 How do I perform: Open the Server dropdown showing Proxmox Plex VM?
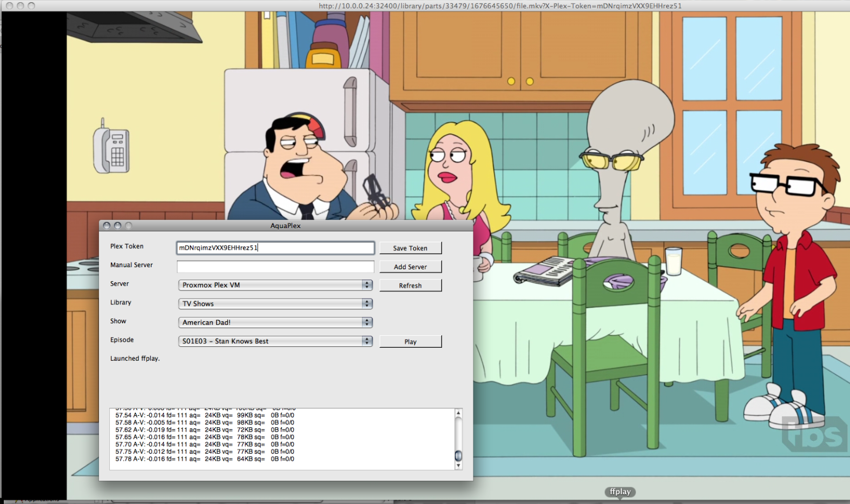[x=275, y=285]
